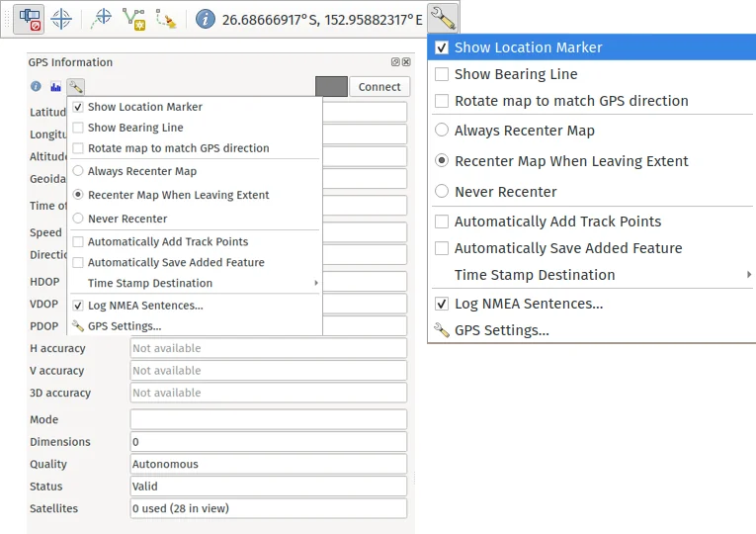The height and width of the screenshot is (534, 756).
Task: Enable Automatically Add Track Points in panel menu
Action: [78, 241]
